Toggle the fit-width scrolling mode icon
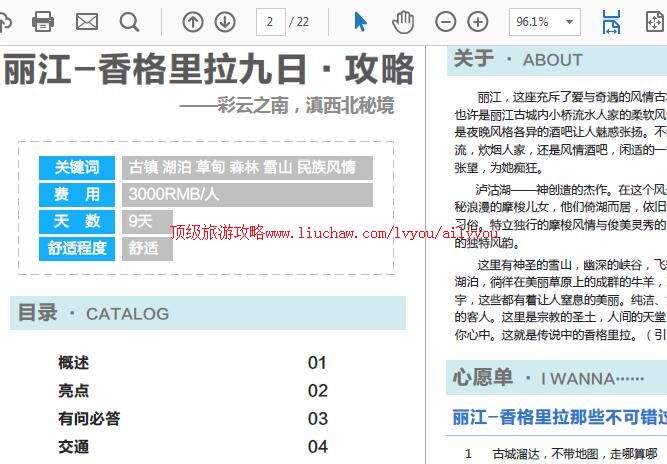The width and height of the screenshot is (667, 464). click(611, 22)
